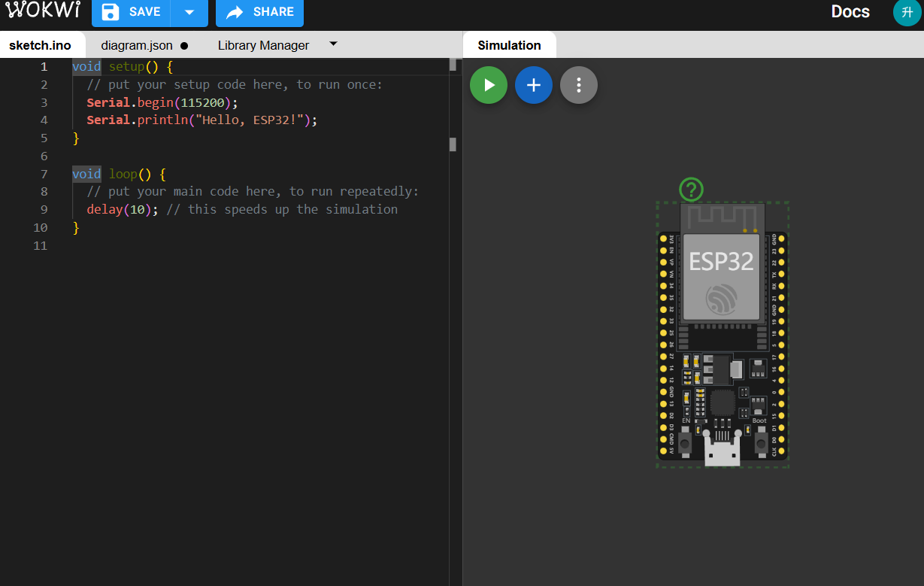The height and width of the screenshot is (586, 924).
Task: Start the simulation with the green play icon
Action: pyautogui.click(x=488, y=85)
